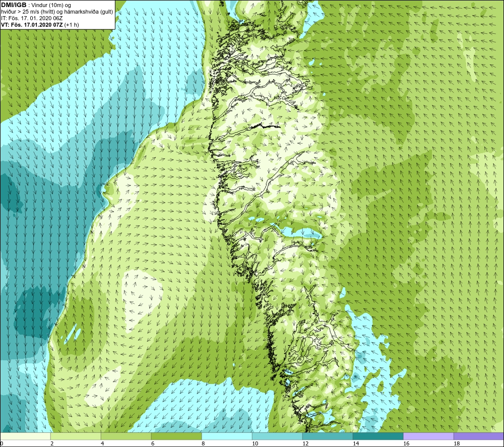Image resolution: width=504 pixels, height=447 pixels.
Task: Click the 6-8 m/s dark green legend swatch
Action: (176, 436)
